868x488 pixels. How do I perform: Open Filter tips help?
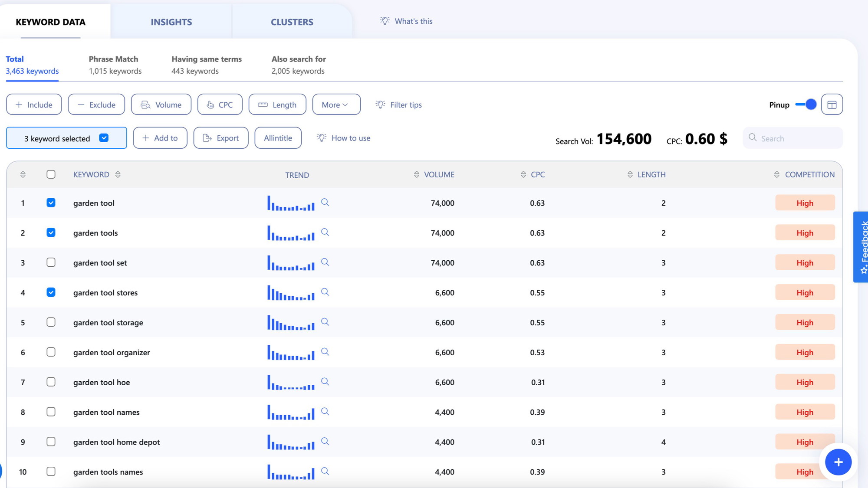[x=398, y=105]
